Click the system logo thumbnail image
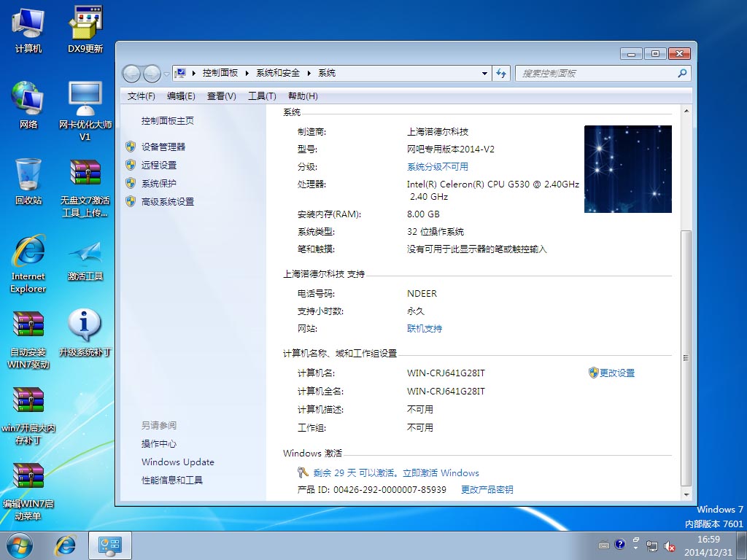Image resolution: width=747 pixels, height=560 pixels. (x=627, y=169)
